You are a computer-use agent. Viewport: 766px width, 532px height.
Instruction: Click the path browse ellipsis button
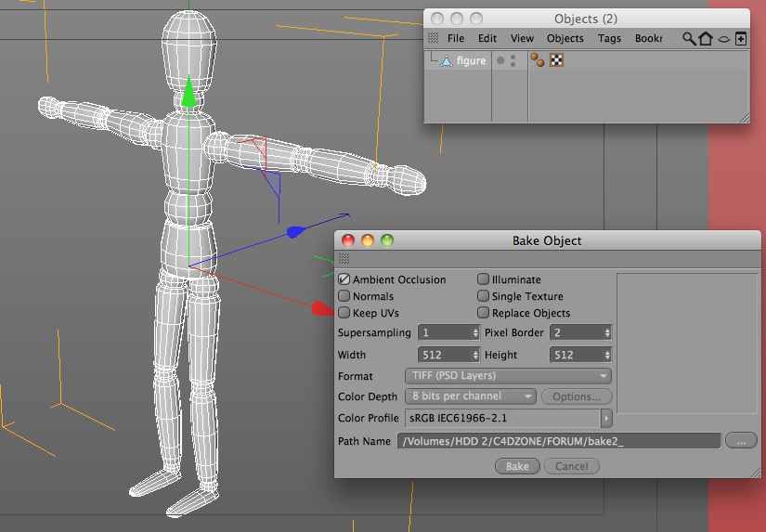741,441
